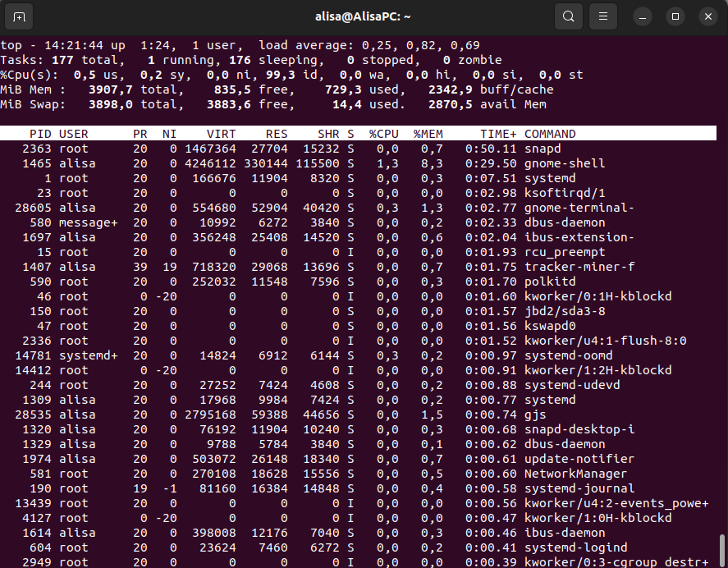The height and width of the screenshot is (568, 728).
Task: Click the 14:21:44 clock in top header
Action: point(73,45)
